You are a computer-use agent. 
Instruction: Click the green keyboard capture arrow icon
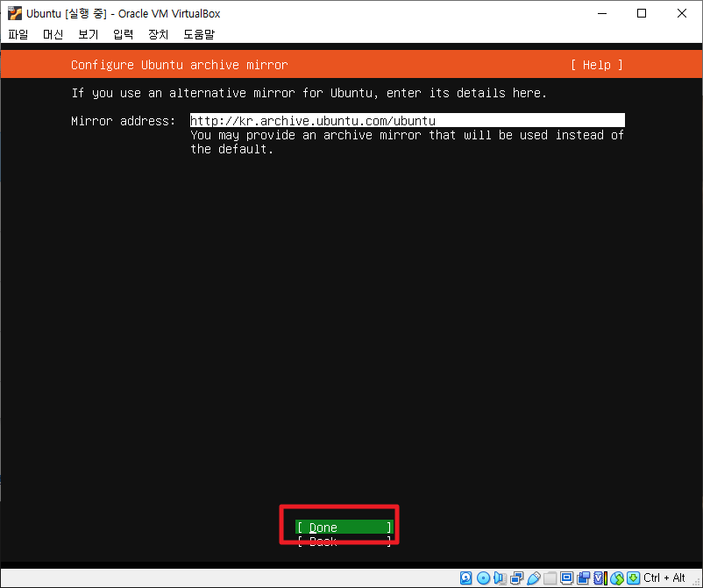click(633, 578)
